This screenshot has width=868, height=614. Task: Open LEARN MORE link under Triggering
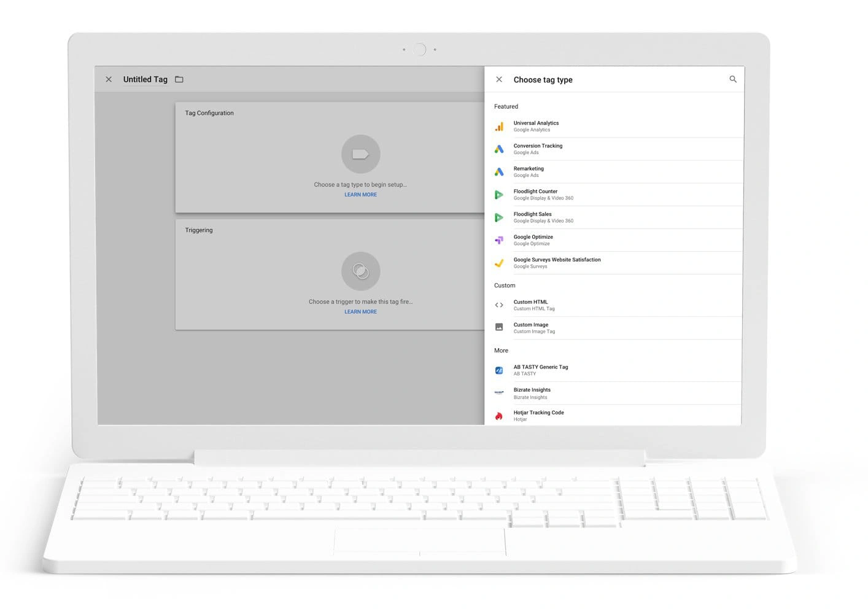click(x=361, y=312)
